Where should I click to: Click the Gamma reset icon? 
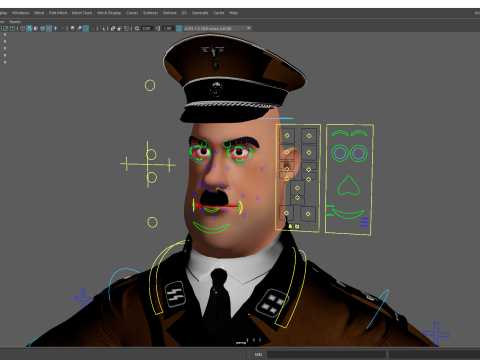[x=158, y=28]
